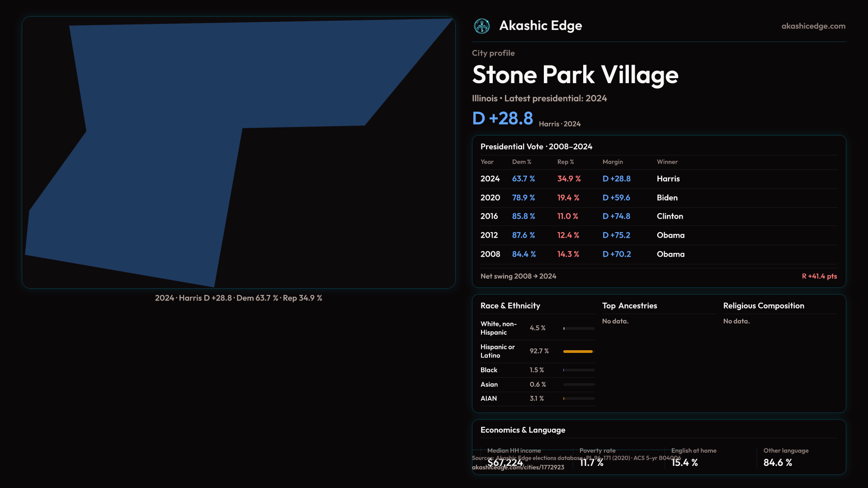
Task: Click the Other language 84.6 % stat
Action: pos(778,463)
